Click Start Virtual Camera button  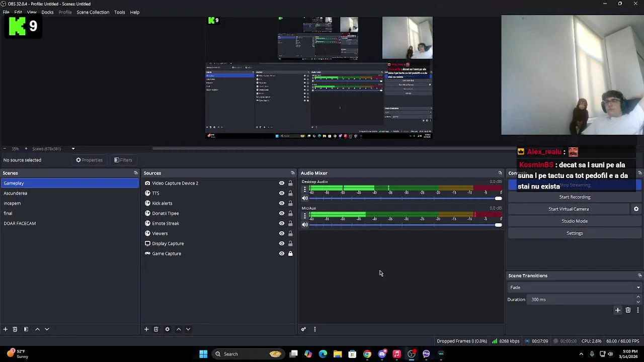pyautogui.click(x=569, y=209)
